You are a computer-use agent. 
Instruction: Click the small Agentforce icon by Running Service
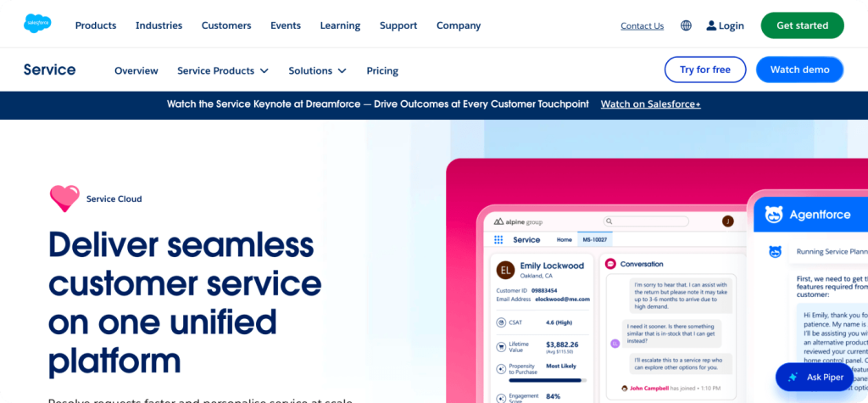pos(775,252)
